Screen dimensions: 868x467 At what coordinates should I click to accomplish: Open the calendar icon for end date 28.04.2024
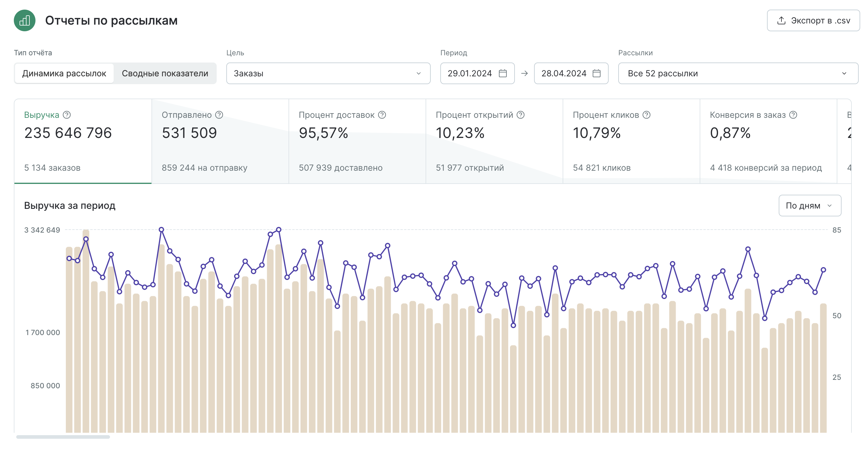pos(596,73)
